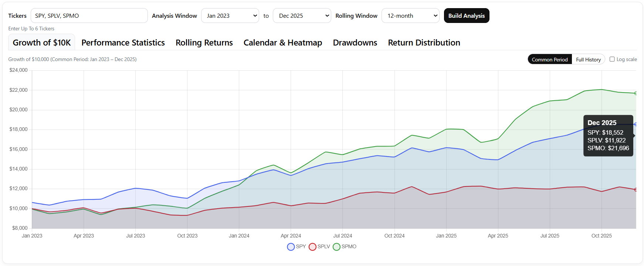Enable the Log scale checkbox
The height and width of the screenshot is (266, 644).
[x=612, y=59]
